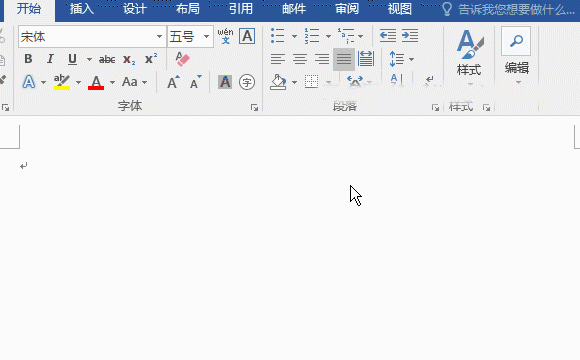Select justify alignment

(x=344, y=59)
